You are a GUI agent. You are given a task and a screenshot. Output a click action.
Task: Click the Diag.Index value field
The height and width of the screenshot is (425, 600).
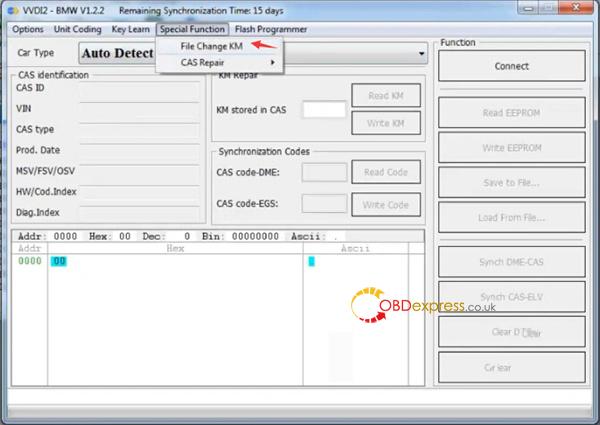pos(139,215)
